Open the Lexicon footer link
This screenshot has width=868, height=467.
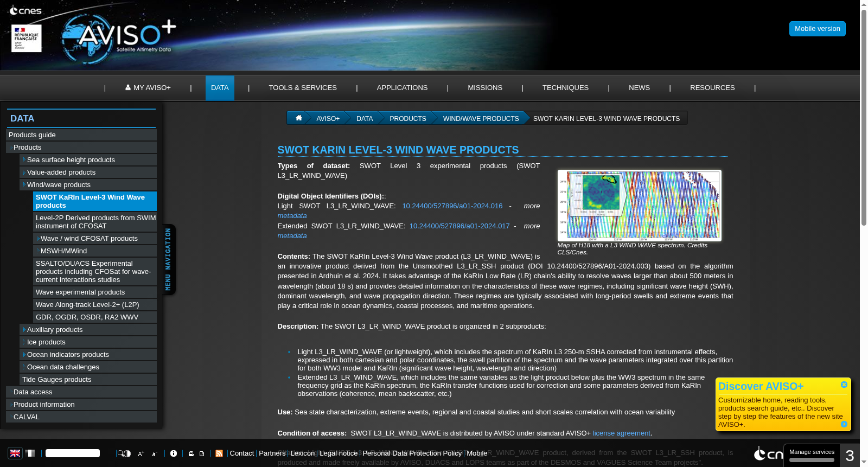tap(303, 453)
